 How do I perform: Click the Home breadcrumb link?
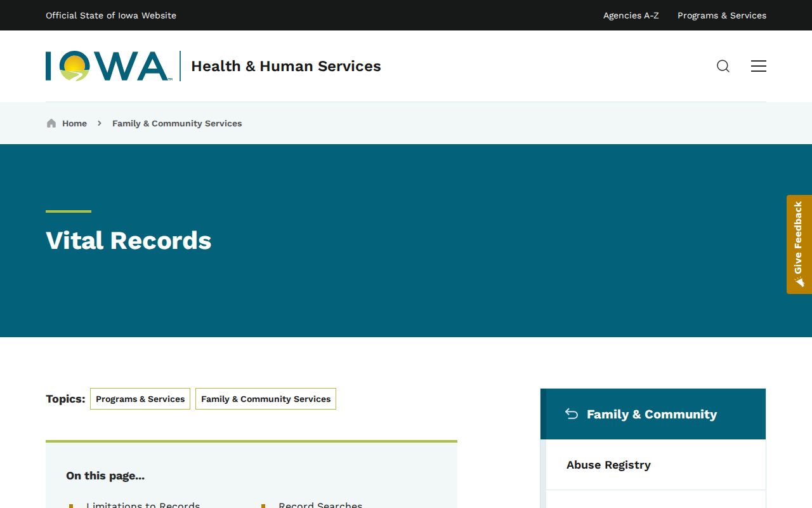pos(74,123)
